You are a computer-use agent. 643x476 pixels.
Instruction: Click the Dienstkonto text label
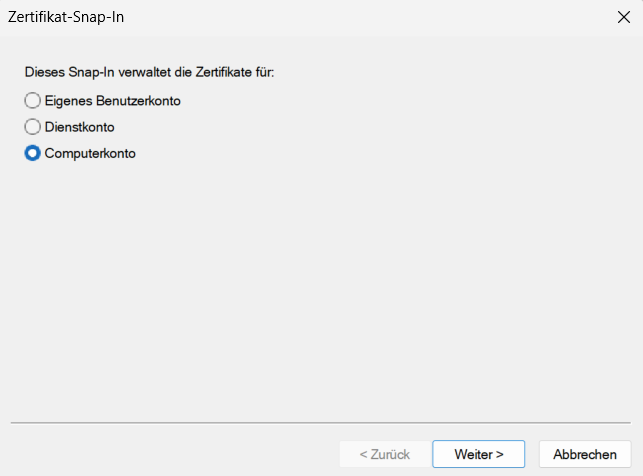[79, 127]
